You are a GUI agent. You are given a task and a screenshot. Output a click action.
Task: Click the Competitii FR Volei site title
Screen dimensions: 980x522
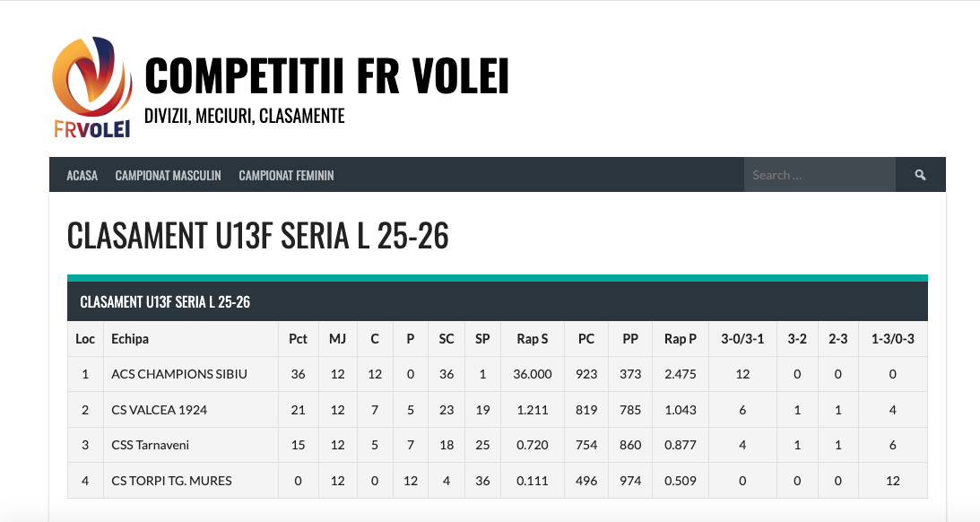click(326, 76)
